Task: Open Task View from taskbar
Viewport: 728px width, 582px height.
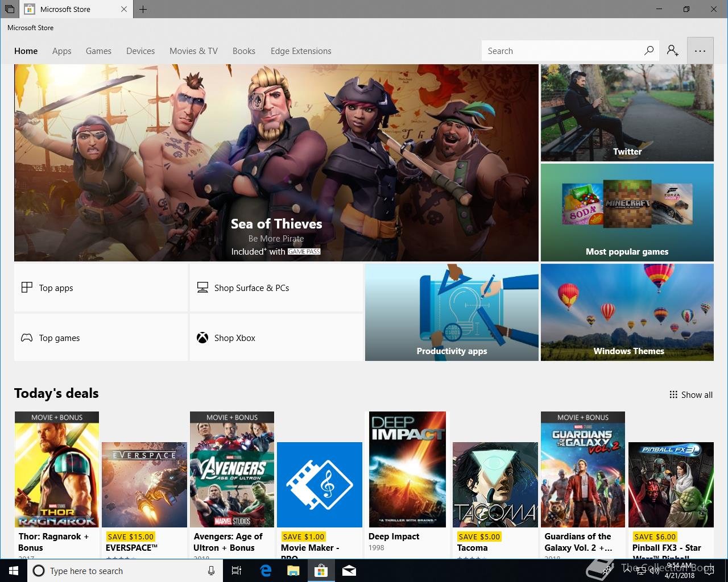Action: (237, 571)
